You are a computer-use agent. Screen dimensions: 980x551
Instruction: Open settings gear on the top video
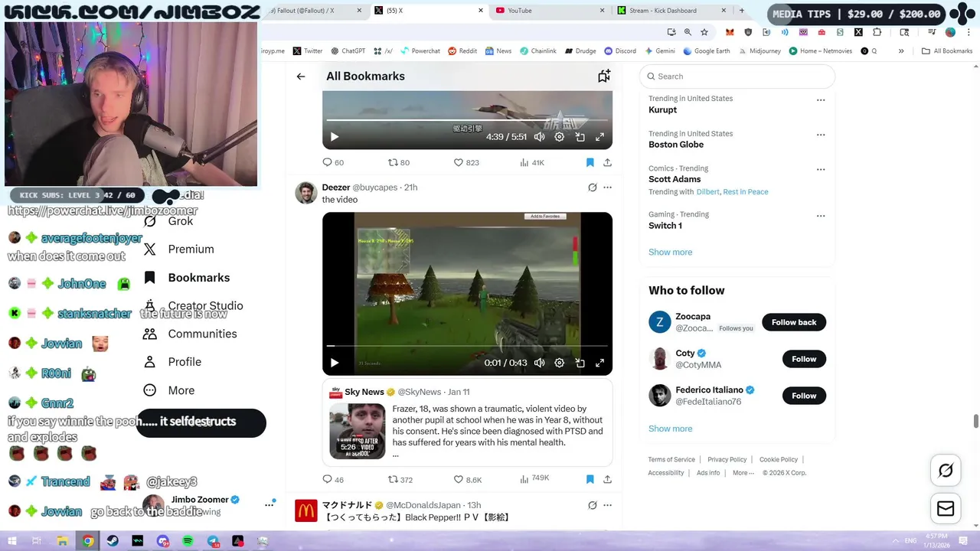[x=560, y=137]
